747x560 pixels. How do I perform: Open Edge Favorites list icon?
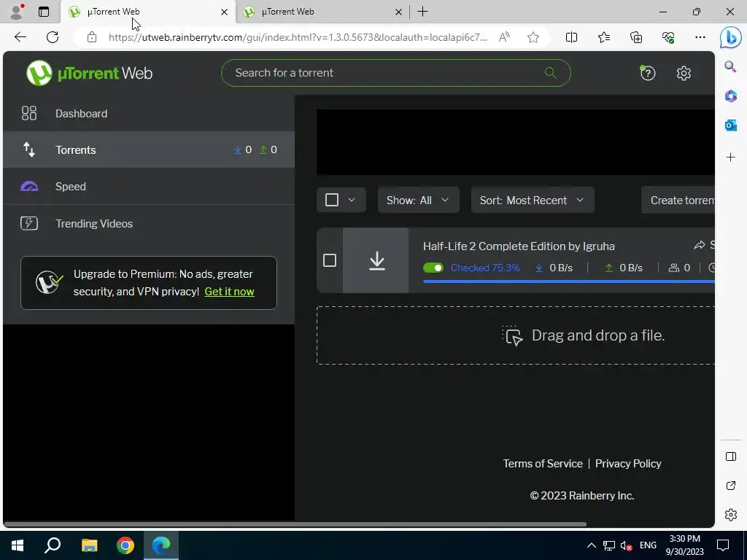coord(603,37)
